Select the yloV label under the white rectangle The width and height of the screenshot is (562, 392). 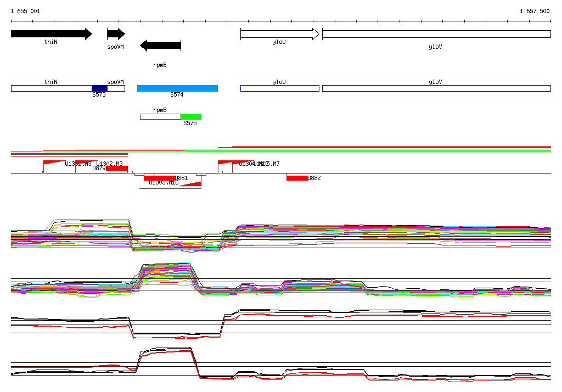(x=435, y=47)
